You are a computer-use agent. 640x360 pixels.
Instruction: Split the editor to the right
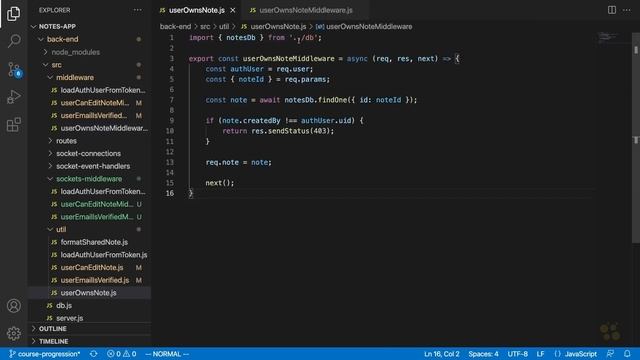point(611,10)
